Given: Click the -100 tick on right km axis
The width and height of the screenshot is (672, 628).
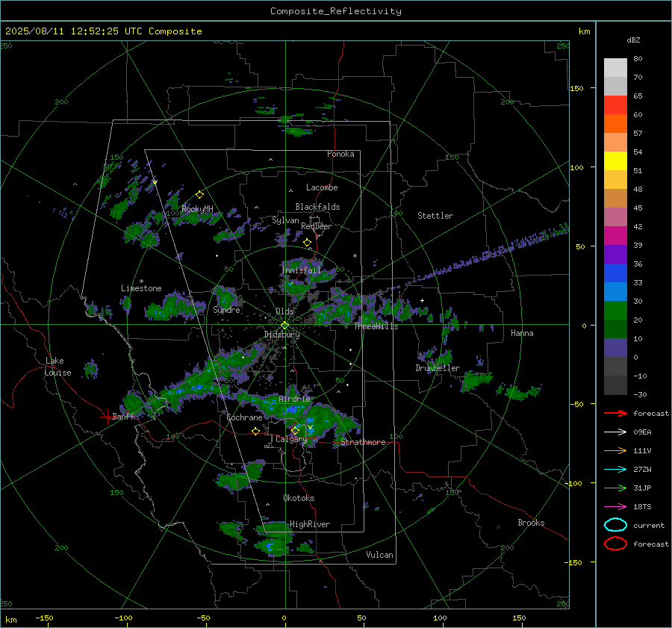Looking at the screenshot, I should pos(573,483).
